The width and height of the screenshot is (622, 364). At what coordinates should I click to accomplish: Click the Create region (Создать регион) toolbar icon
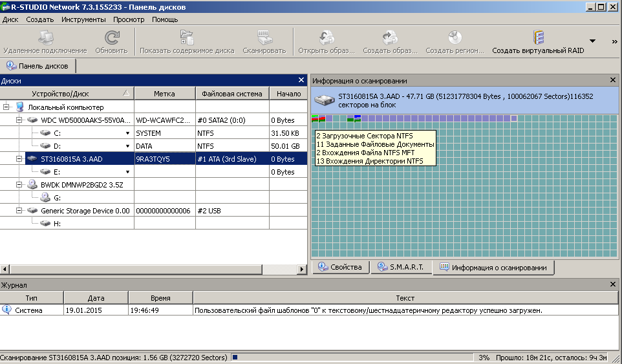coord(455,37)
